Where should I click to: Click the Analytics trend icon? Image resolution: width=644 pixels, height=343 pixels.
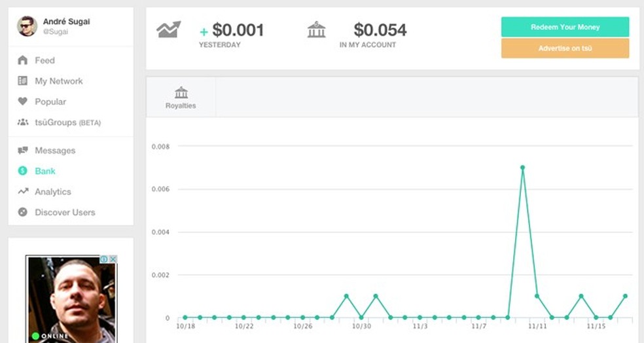tap(22, 192)
